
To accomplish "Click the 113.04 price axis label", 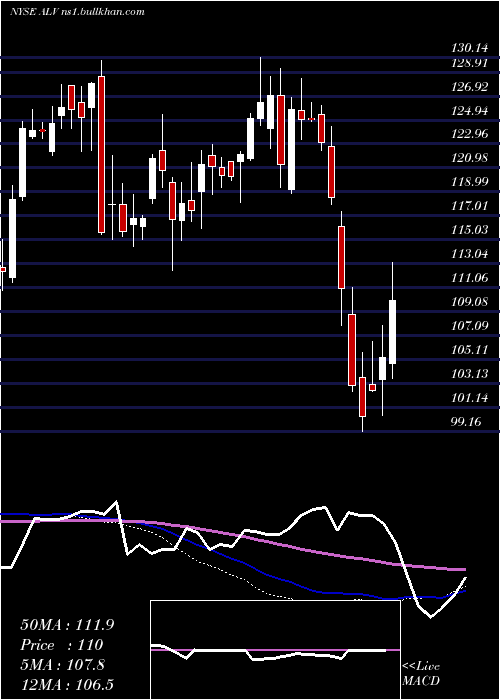I will [x=469, y=254].
